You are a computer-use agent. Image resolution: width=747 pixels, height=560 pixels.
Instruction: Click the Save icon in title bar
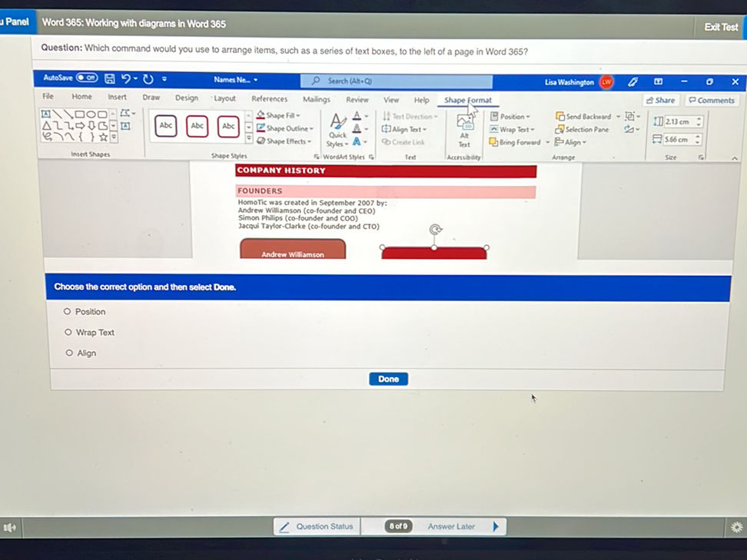110,79
